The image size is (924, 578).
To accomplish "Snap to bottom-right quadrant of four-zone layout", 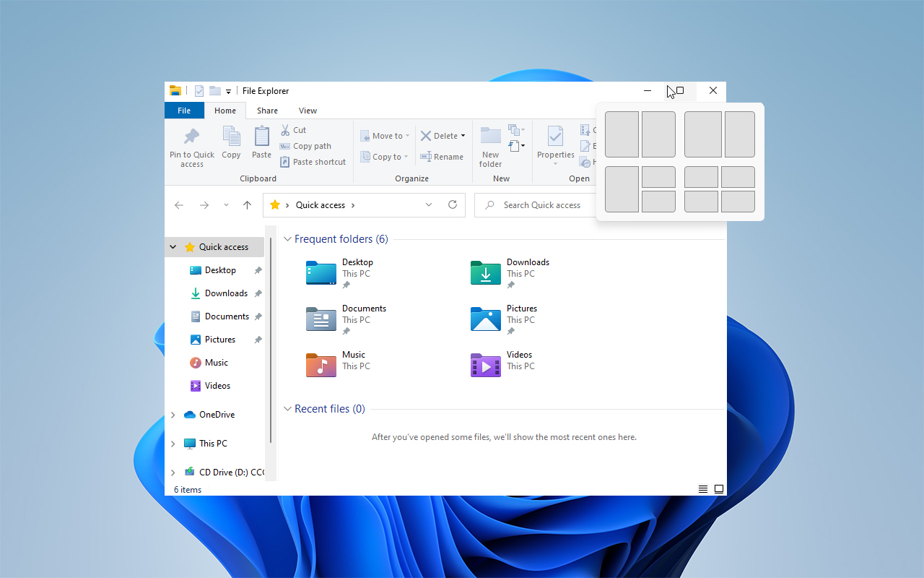I will pos(738,202).
